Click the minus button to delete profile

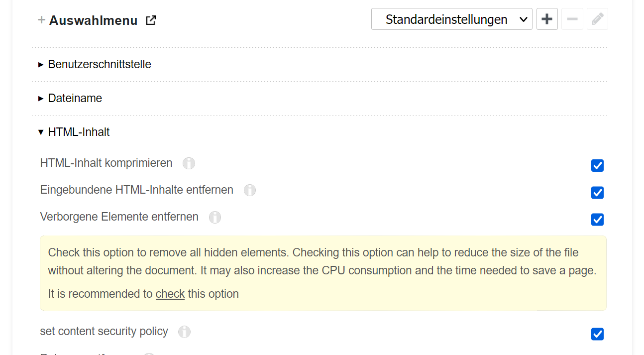tap(572, 19)
